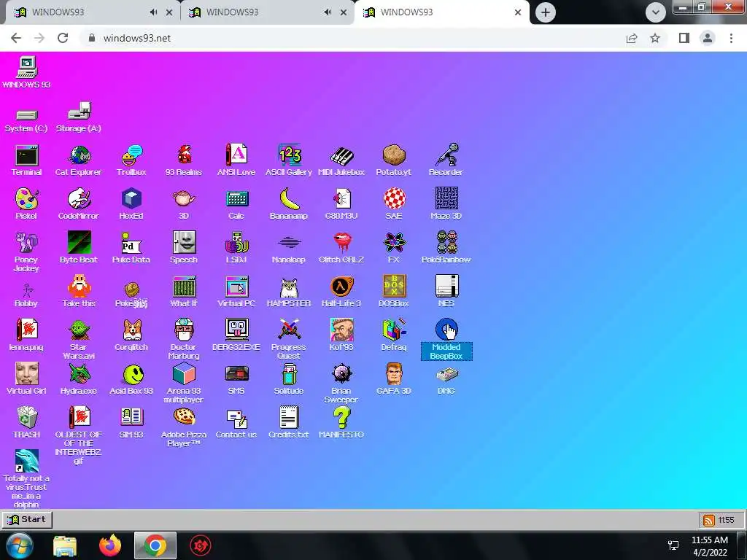Viewport: 747px width, 560px height.
Task: Open Brian Sweeper icon
Action: tap(341, 374)
